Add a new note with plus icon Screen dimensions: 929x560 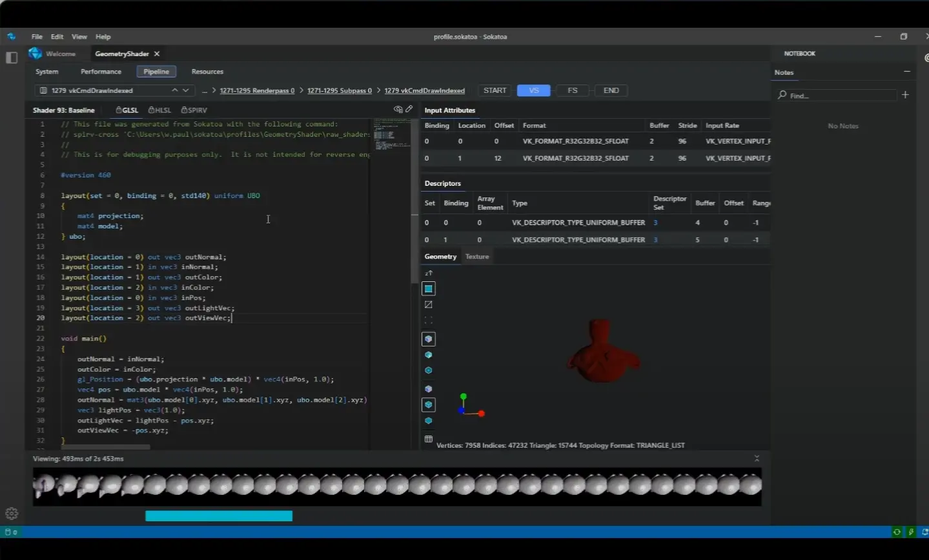click(x=905, y=95)
